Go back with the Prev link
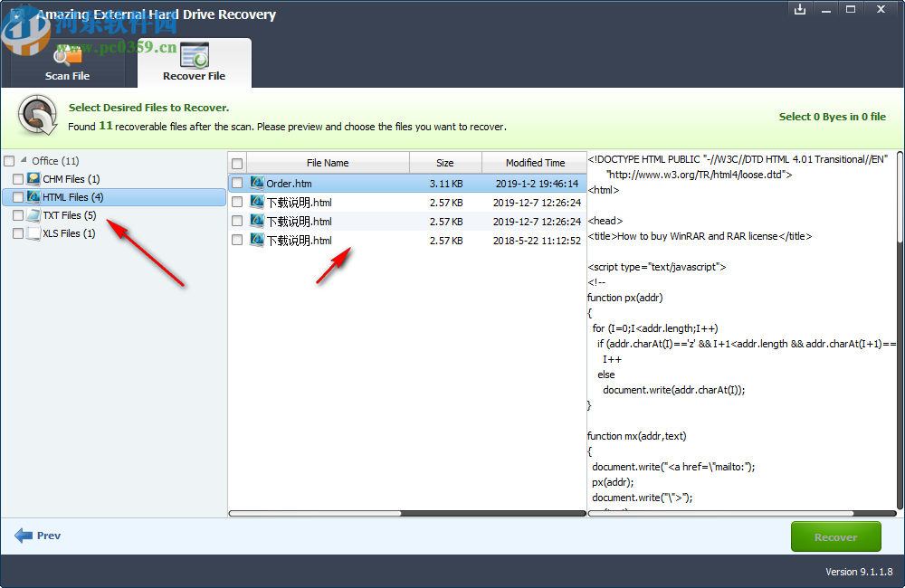 coord(49,536)
